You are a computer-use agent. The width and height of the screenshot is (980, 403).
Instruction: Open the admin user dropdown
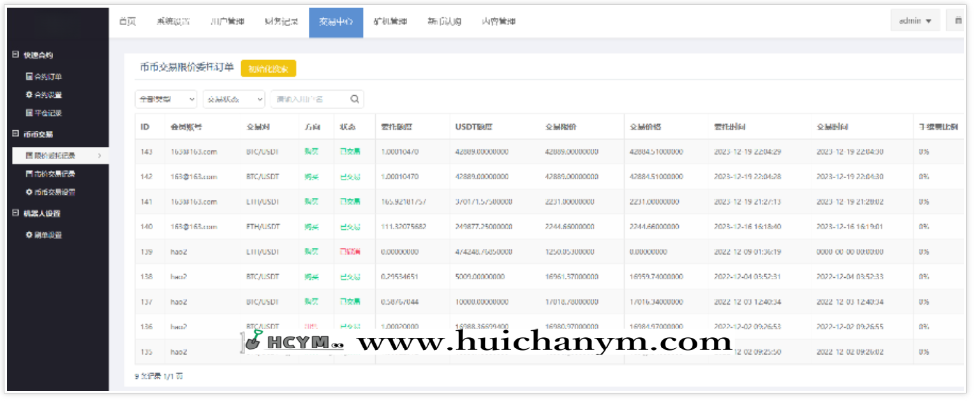pos(915,21)
